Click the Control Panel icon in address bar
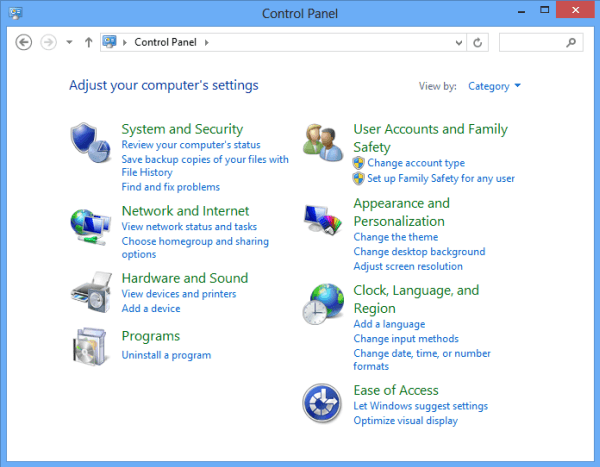Viewport: 600px width, 467px height. pos(109,42)
